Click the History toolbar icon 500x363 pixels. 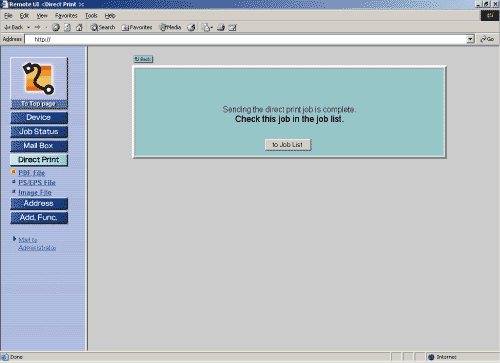(x=191, y=27)
